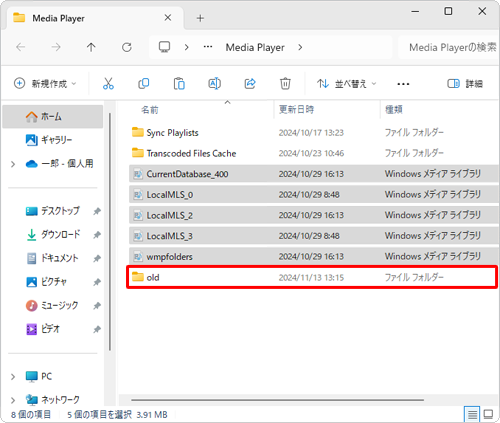This screenshot has width=500, height=423.
Task: Click the CurrentDatabase_400 file icon
Action: pos(138,174)
